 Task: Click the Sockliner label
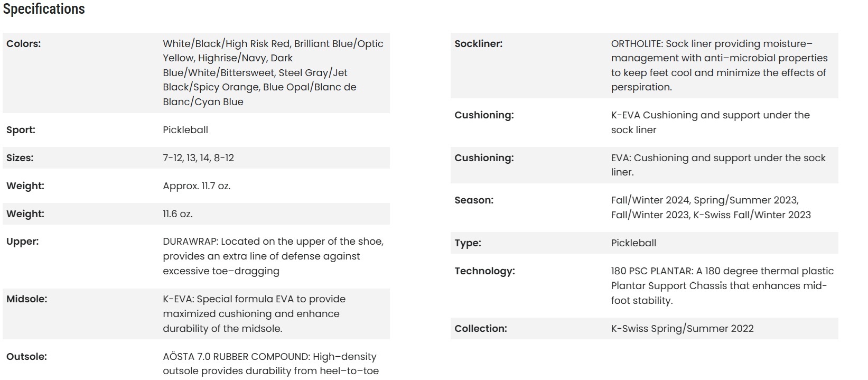478,44
